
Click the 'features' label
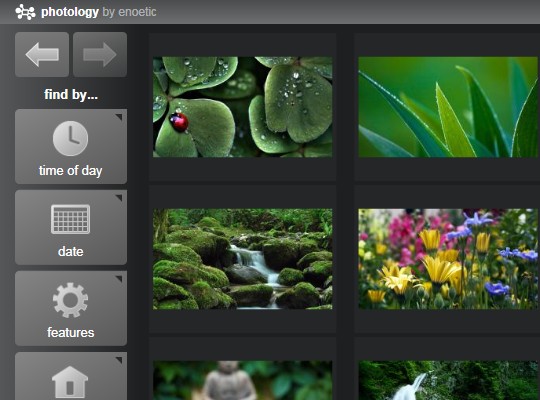pyautogui.click(x=71, y=332)
